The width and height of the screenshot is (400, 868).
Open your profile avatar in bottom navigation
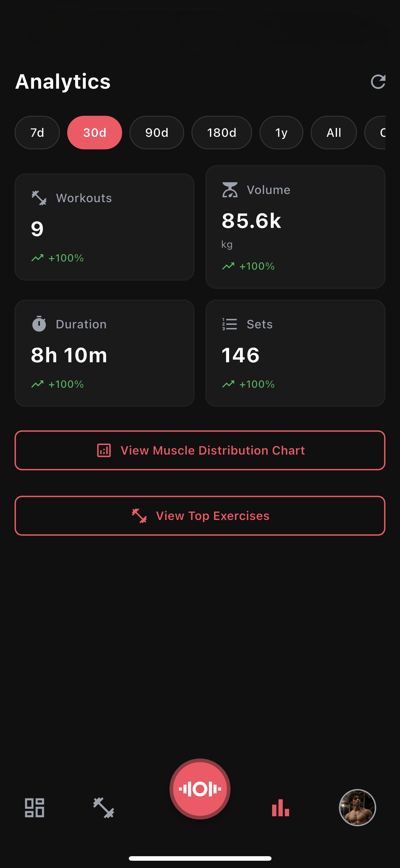[358, 807]
